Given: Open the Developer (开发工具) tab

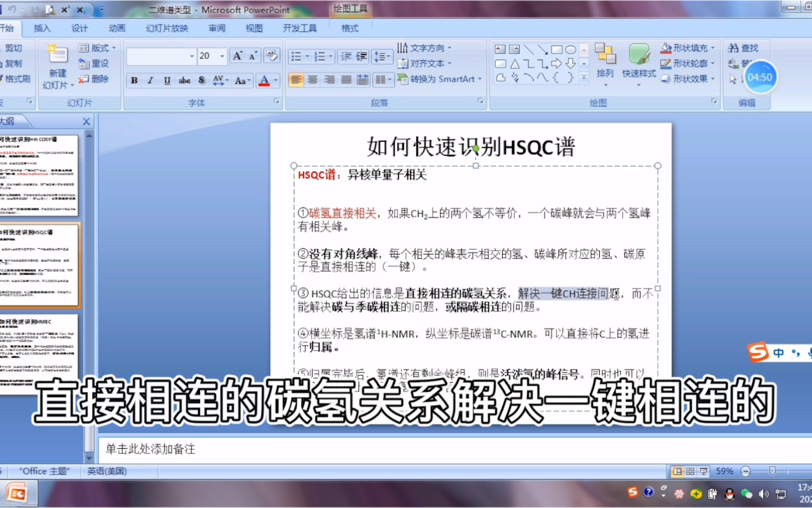Looking at the screenshot, I should 300,28.
